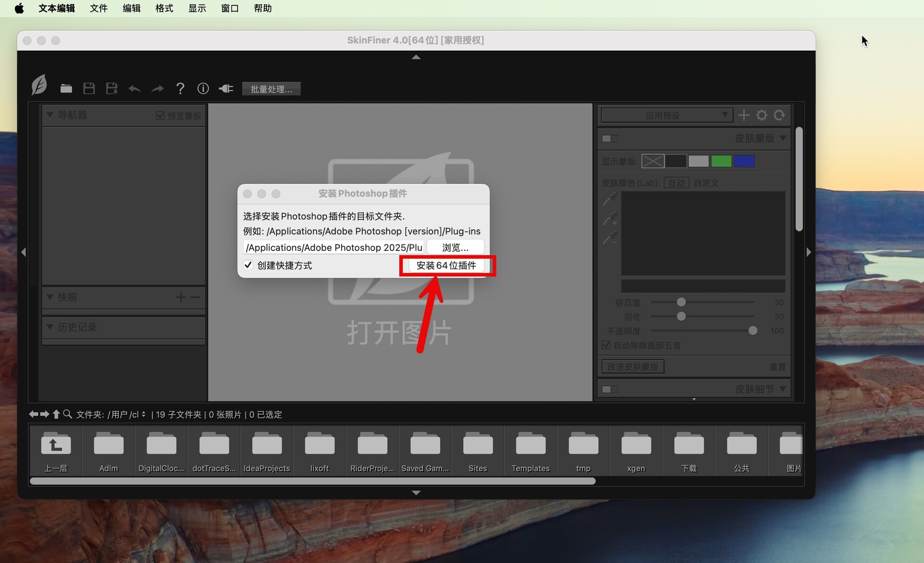
Task: Click the Redo arrow icon
Action: (x=157, y=89)
